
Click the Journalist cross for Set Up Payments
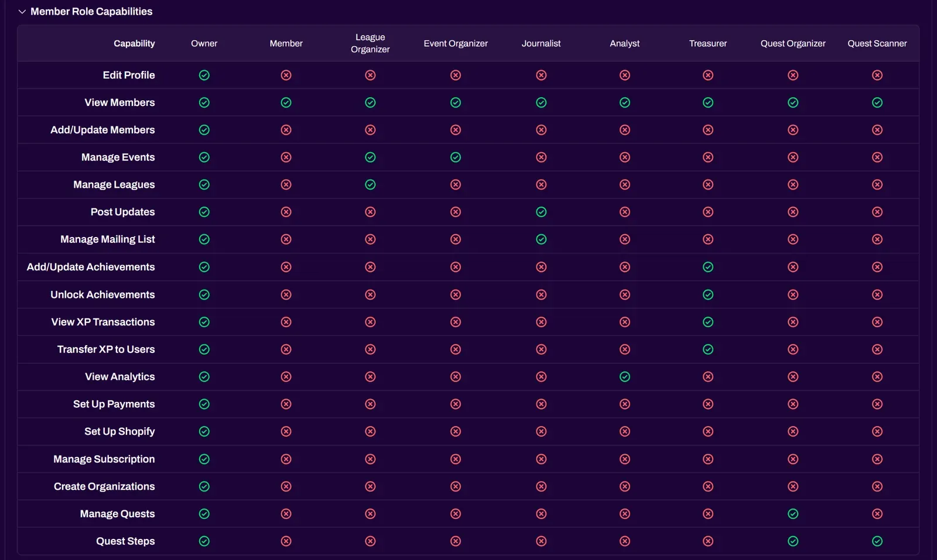(541, 404)
